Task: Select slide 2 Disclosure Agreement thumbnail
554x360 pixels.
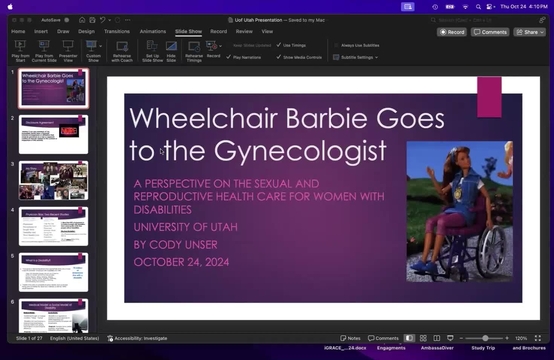Action: coord(54,134)
